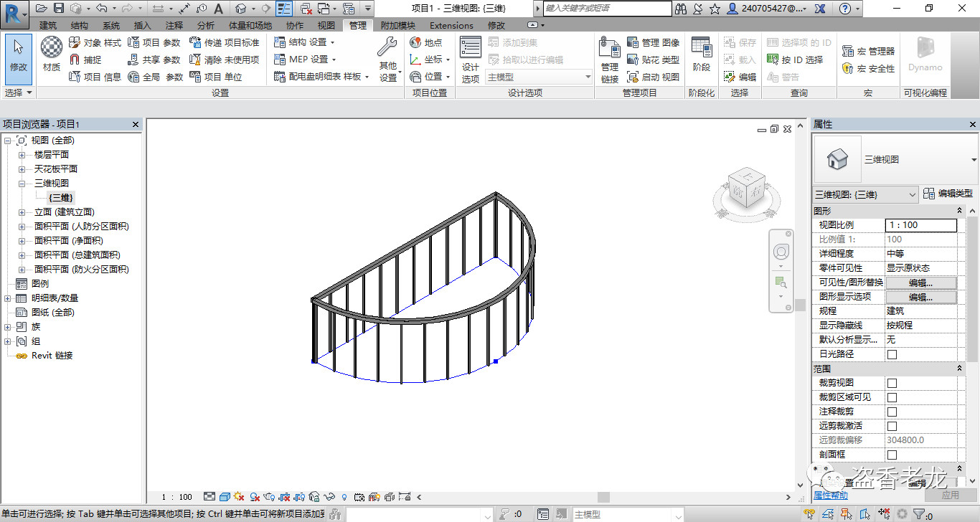Open 管理链接 (Manage Links) tool
980x522 pixels.
(609, 57)
